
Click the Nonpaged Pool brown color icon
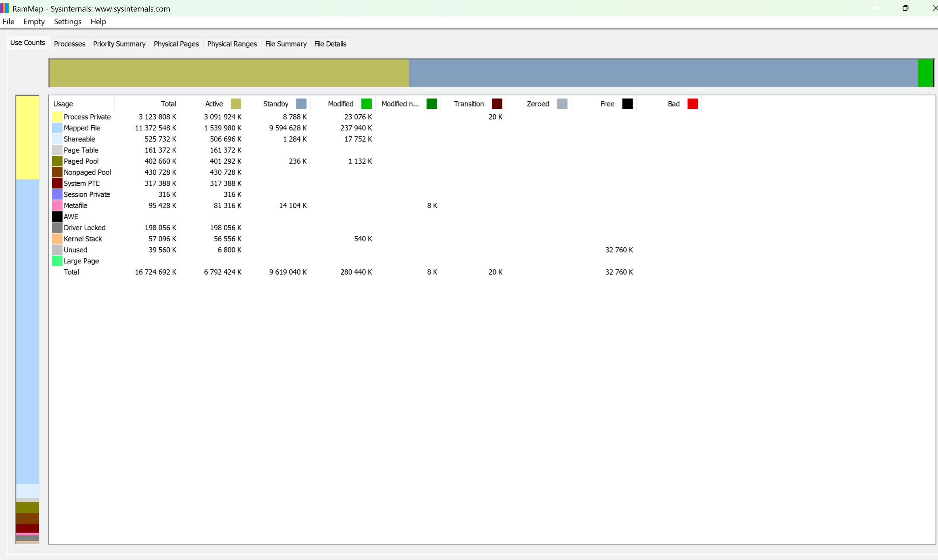[57, 172]
